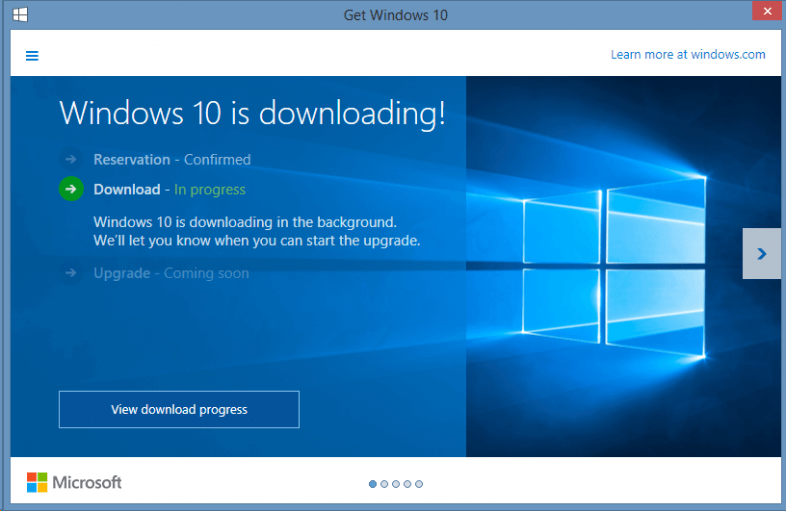The width and height of the screenshot is (786, 511).
Task: Select the third page indicator dot
Action: point(396,484)
